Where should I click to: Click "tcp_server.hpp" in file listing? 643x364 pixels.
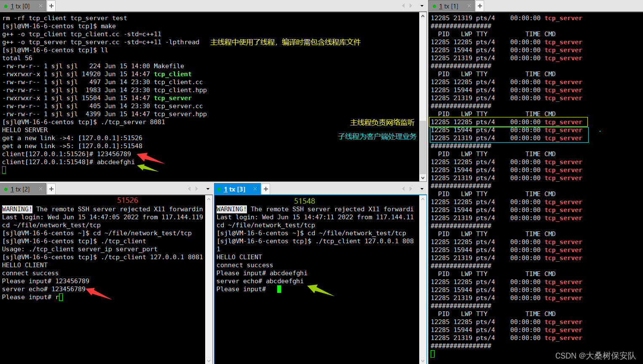click(x=180, y=114)
